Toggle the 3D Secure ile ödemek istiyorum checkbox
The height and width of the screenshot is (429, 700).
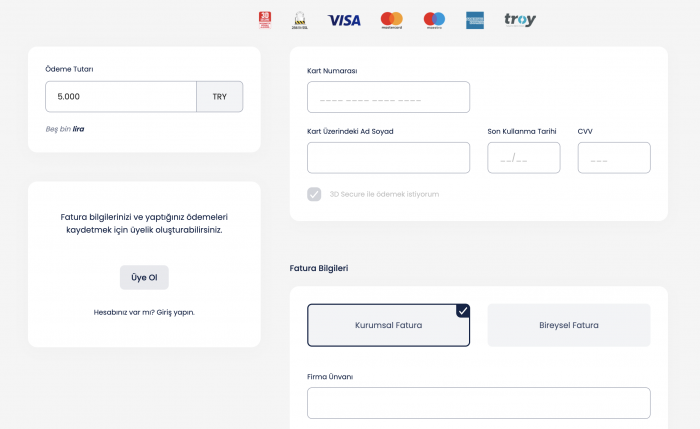click(x=314, y=194)
